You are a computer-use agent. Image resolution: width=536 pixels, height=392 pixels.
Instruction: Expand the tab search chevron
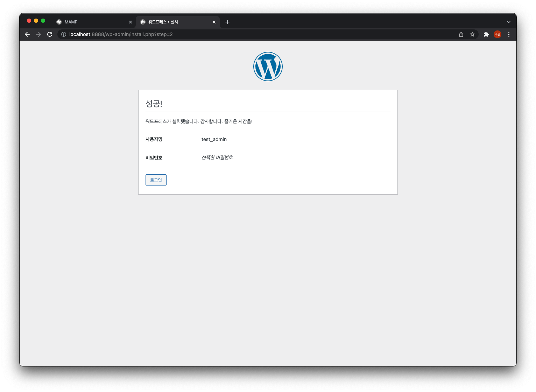[x=509, y=22]
